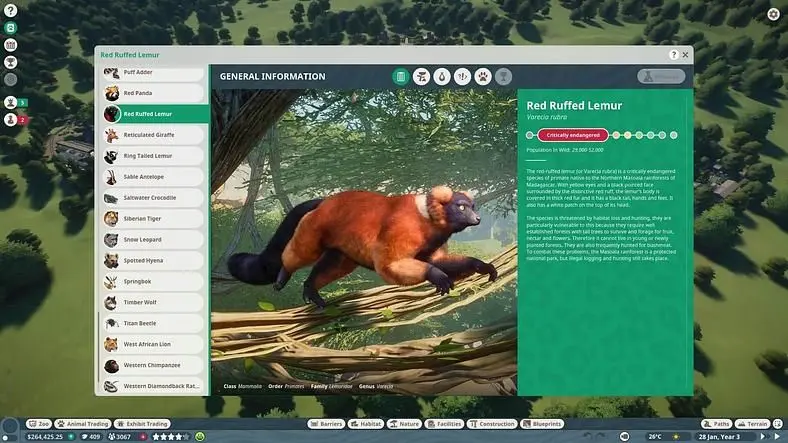Select Red Panda in the animal list

pyautogui.click(x=153, y=93)
